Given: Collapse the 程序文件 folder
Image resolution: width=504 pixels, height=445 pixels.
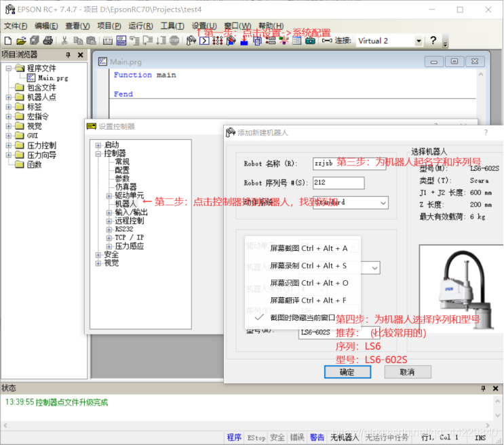Looking at the screenshot, I should 9,68.
